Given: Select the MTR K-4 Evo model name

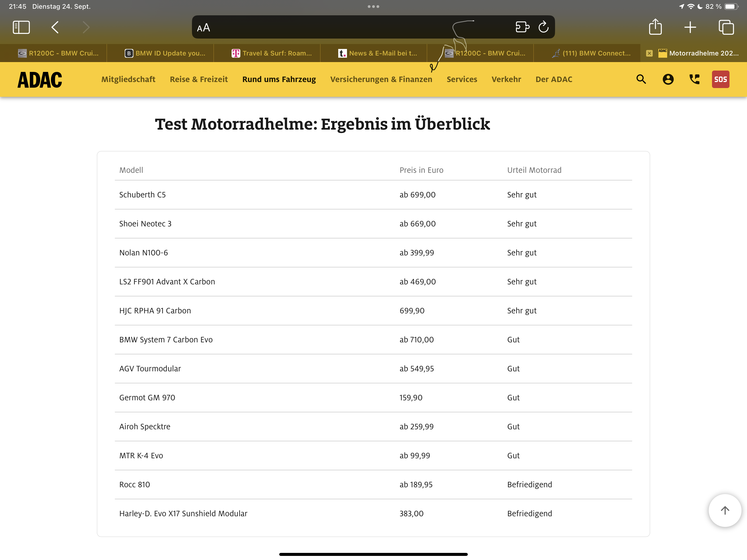Looking at the screenshot, I should point(141,456).
